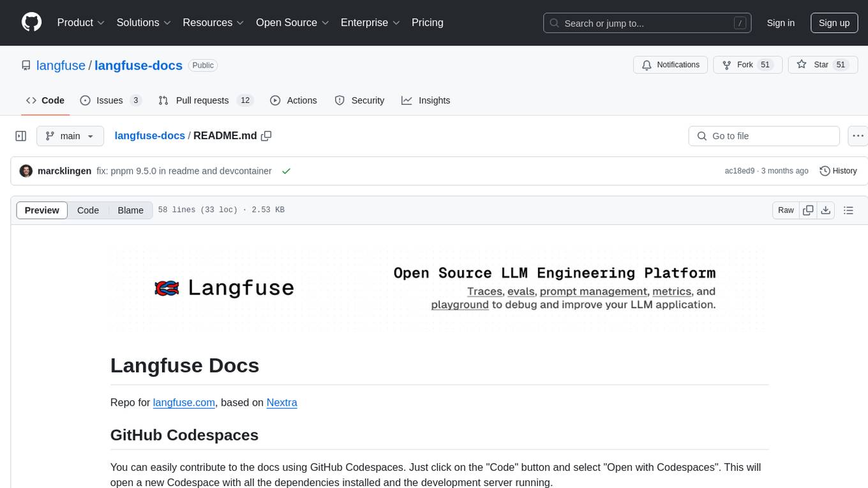Focus the Search or jump to field

pos(646,23)
